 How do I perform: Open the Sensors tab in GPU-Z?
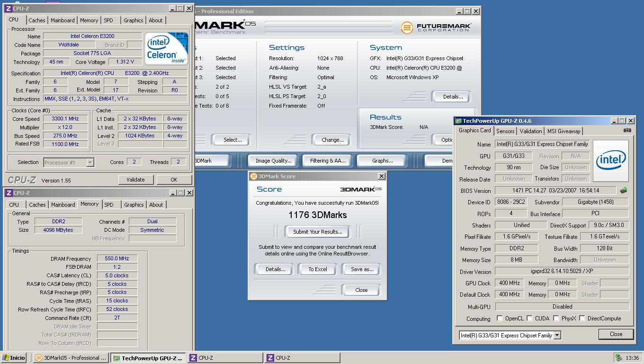(x=505, y=131)
